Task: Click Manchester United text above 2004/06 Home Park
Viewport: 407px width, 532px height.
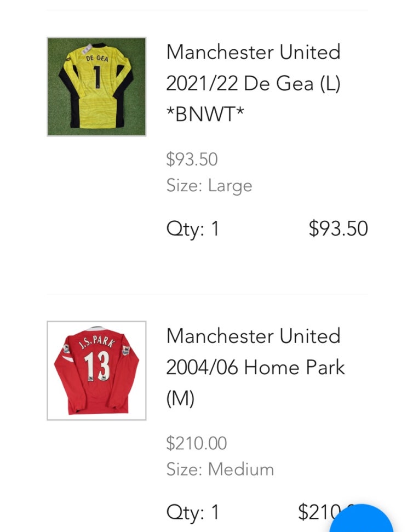Action: tap(253, 336)
